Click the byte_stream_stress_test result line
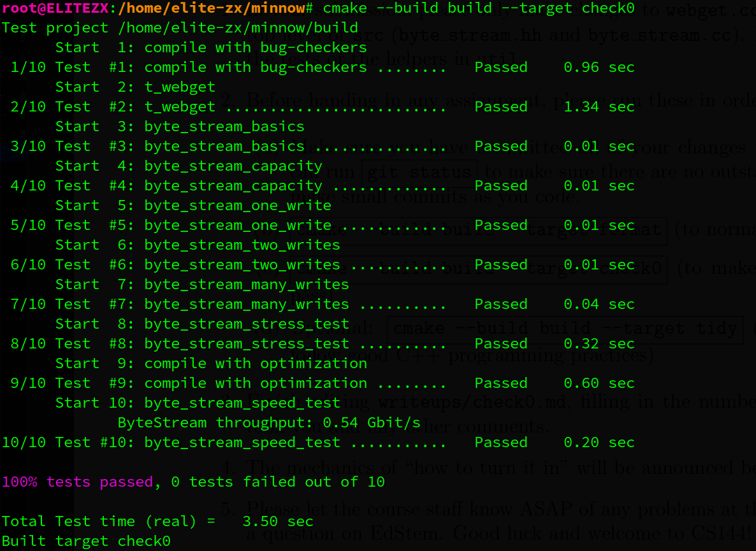 point(322,344)
